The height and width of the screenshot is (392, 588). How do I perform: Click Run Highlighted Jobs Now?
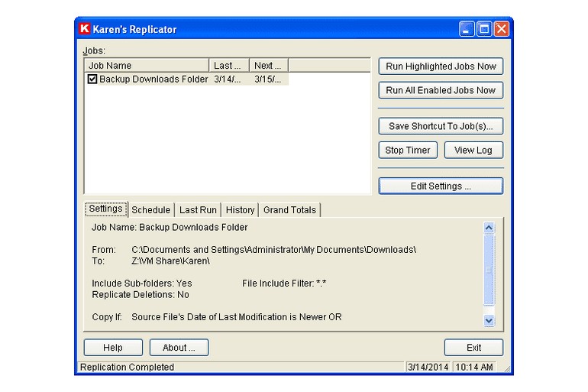click(441, 66)
